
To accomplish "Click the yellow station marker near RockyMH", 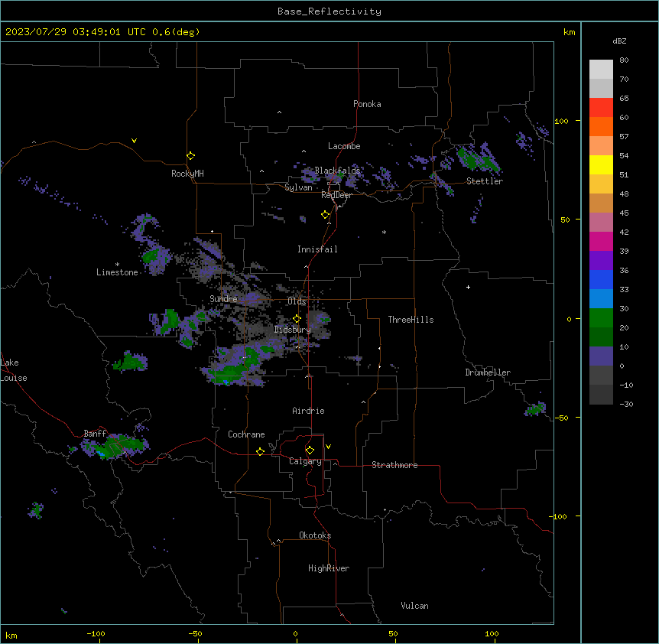I will click(x=191, y=156).
